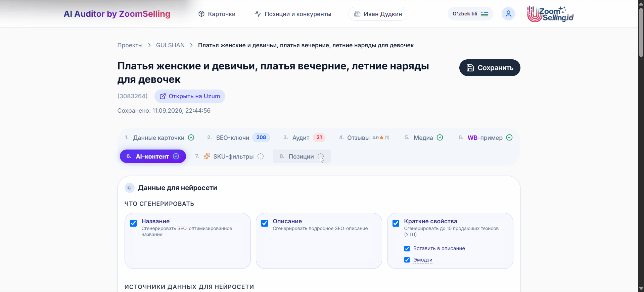Click the floppy disk icon in Сохранить
644x292 pixels.
pyautogui.click(x=470, y=68)
